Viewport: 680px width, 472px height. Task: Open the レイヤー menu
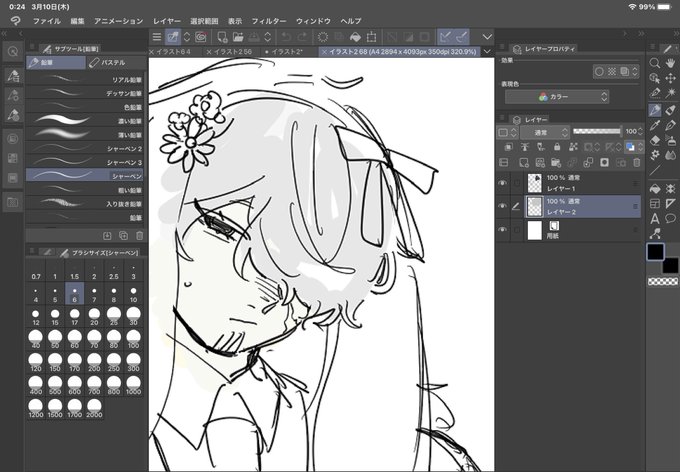coord(167,21)
